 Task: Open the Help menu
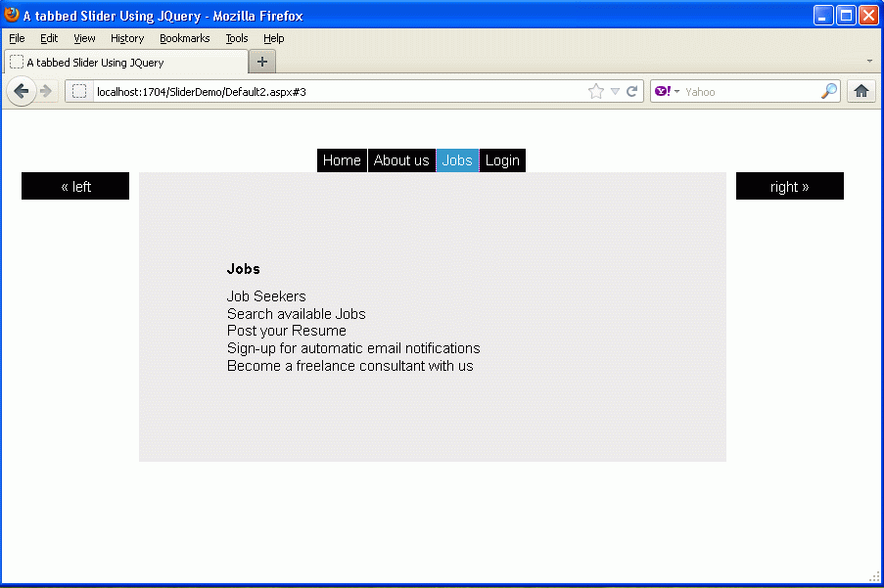point(274,38)
